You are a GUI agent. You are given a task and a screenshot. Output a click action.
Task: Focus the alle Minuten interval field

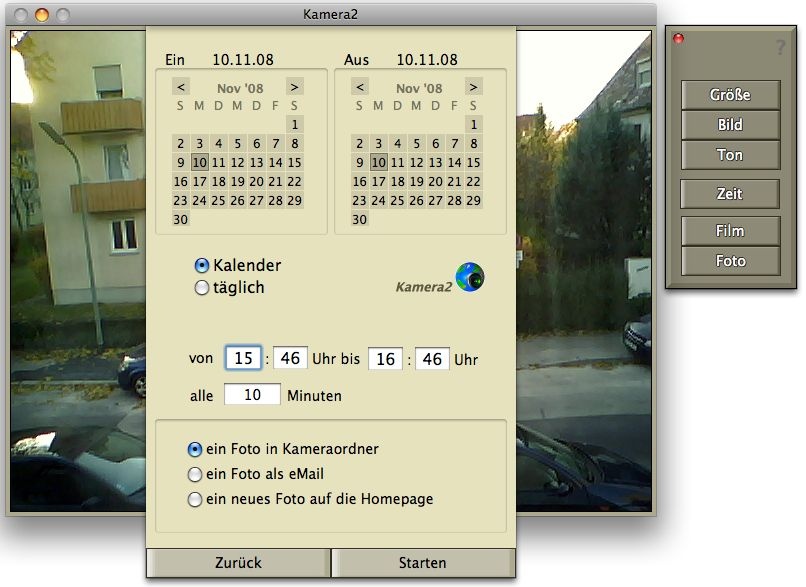(252, 394)
